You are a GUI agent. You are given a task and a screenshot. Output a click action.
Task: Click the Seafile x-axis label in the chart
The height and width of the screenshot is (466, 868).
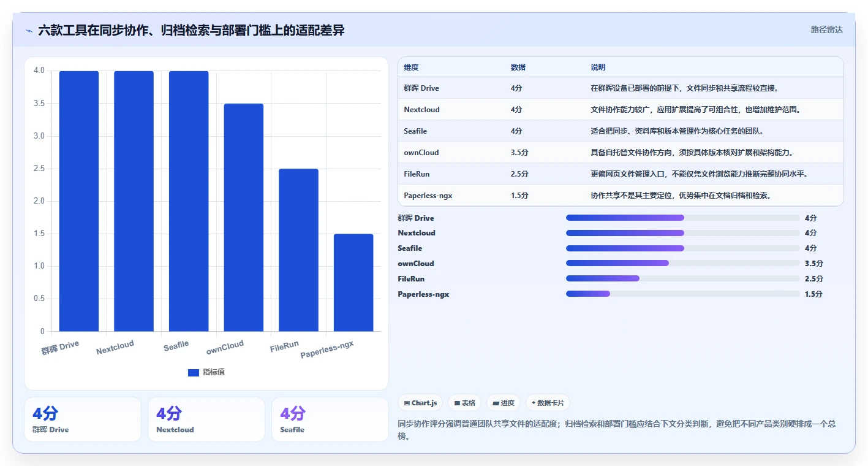tap(176, 346)
